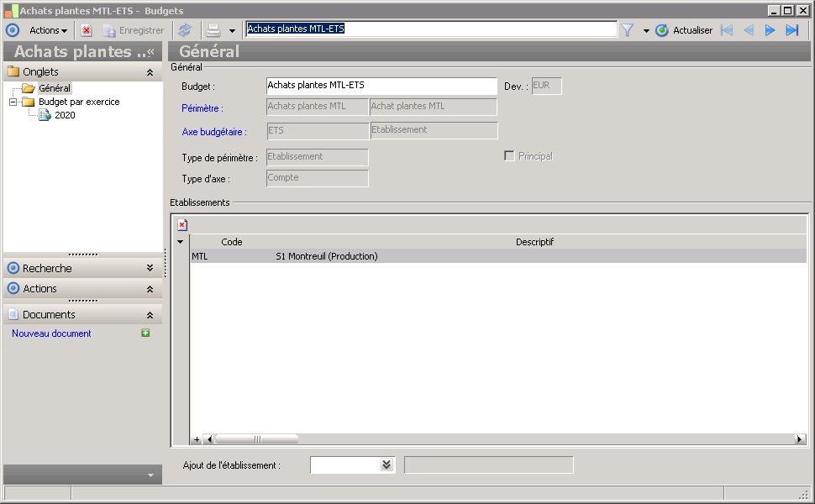The width and height of the screenshot is (815, 504).
Task: Open Ajout de l'établissement dropdown
Action: click(x=386, y=465)
